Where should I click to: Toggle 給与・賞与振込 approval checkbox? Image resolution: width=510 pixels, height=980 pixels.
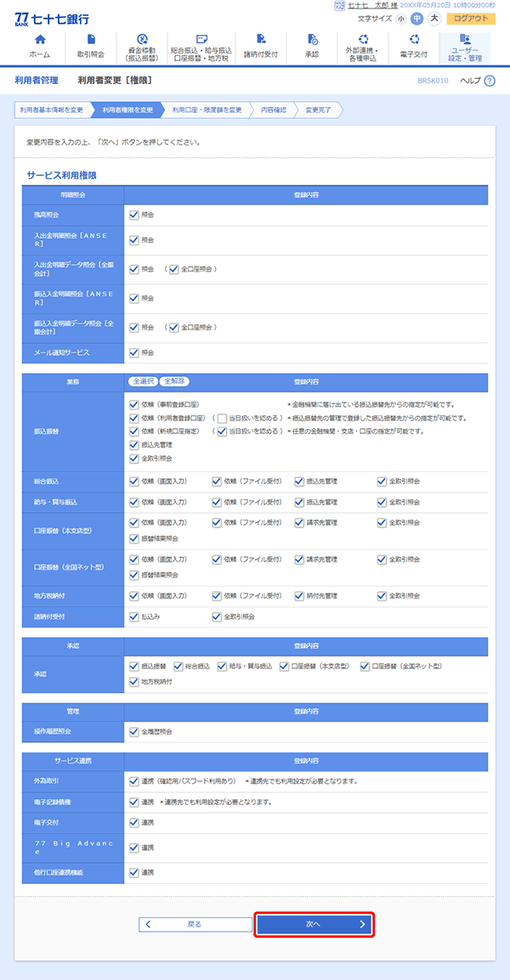pyautogui.click(x=222, y=667)
